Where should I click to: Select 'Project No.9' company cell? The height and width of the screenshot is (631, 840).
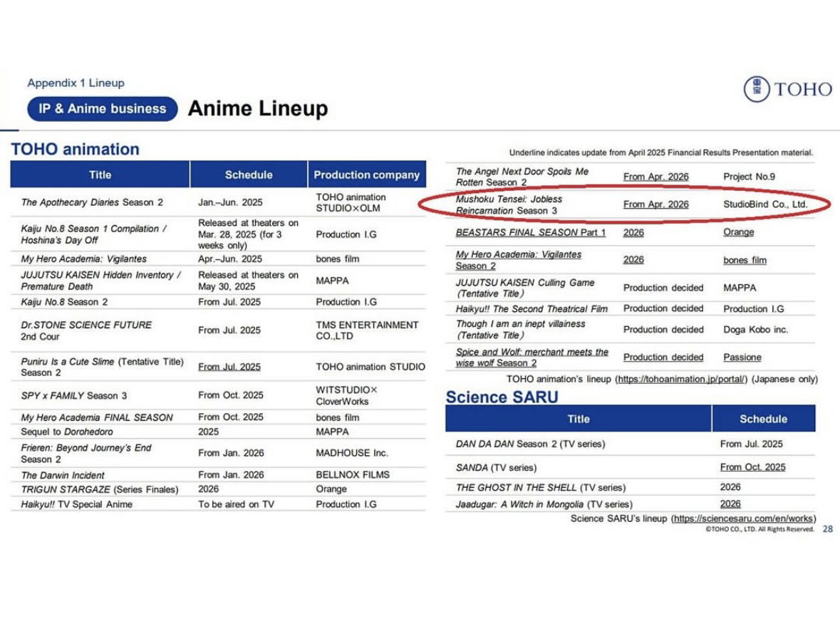coord(749,177)
